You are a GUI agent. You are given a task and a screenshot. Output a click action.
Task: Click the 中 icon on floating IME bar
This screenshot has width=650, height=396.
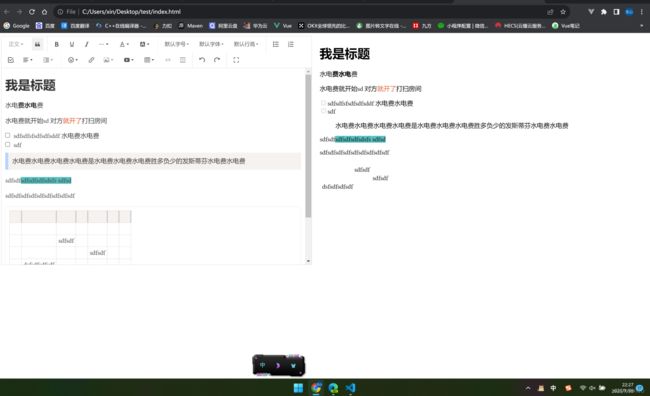(263, 365)
